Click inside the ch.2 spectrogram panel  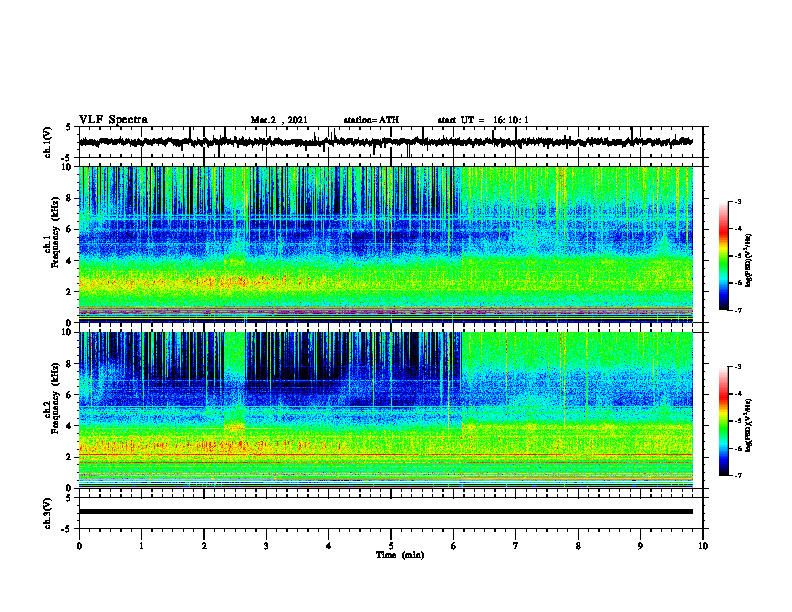pyautogui.click(x=386, y=410)
